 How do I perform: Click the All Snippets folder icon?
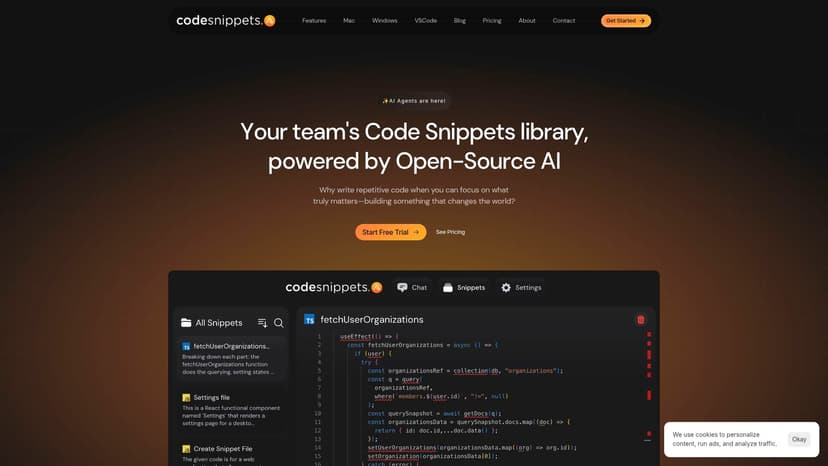[x=186, y=323]
